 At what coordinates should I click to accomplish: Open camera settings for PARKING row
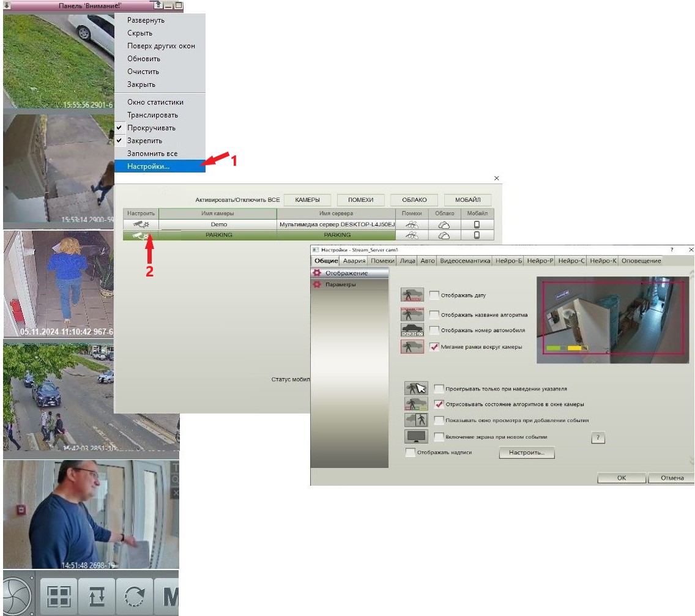[x=141, y=236]
